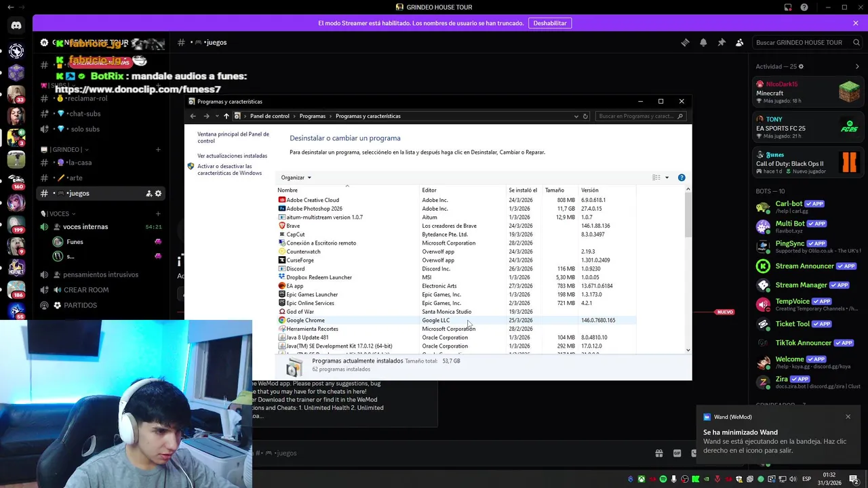Screen dimensions: 868x488
Task: Disable Streamer mode with Deshabilitar button
Action: [550, 23]
